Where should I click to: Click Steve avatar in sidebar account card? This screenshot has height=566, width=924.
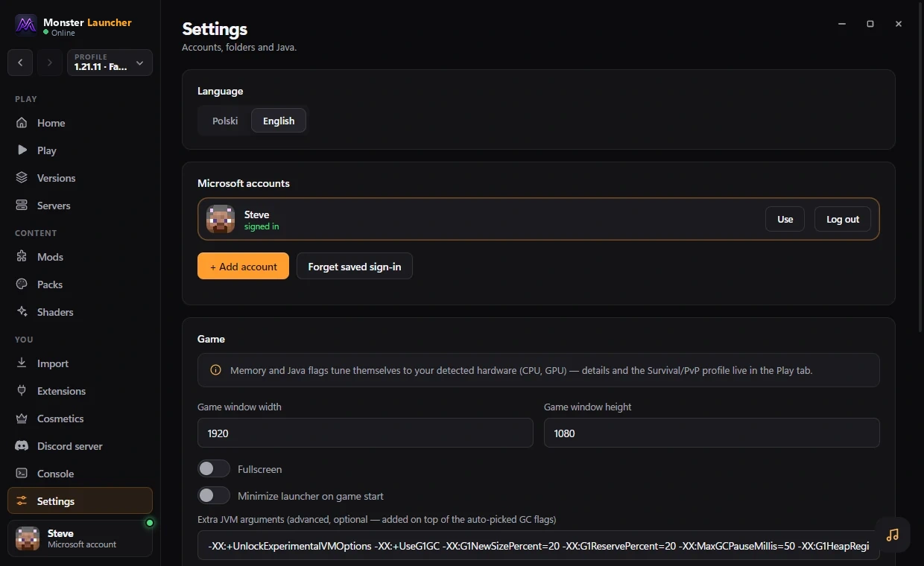click(x=28, y=538)
